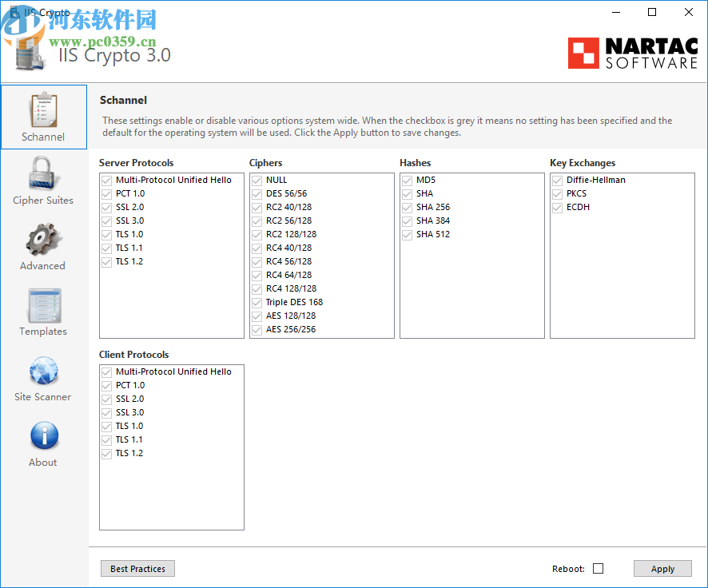Maximize the IIS Crypto window
The width and height of the screenshot is (708, 588).
652,12
